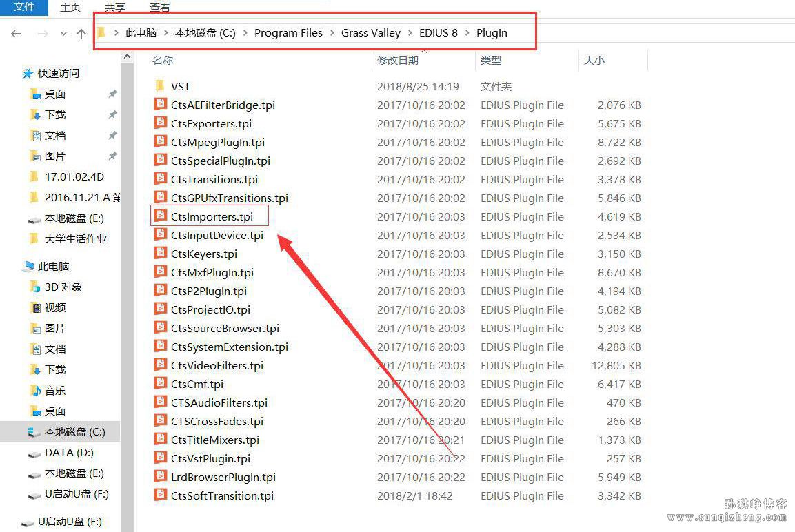Click the CtsAEFilterBridge.tpi file icon
The image size is (795, 532).
click(160, 104)
